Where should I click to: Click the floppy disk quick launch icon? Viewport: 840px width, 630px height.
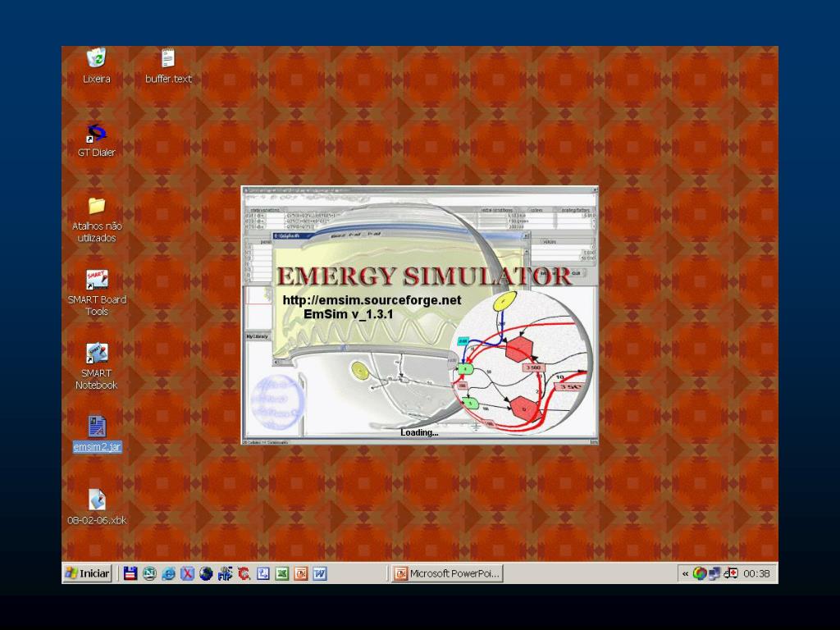click(130, 573)
